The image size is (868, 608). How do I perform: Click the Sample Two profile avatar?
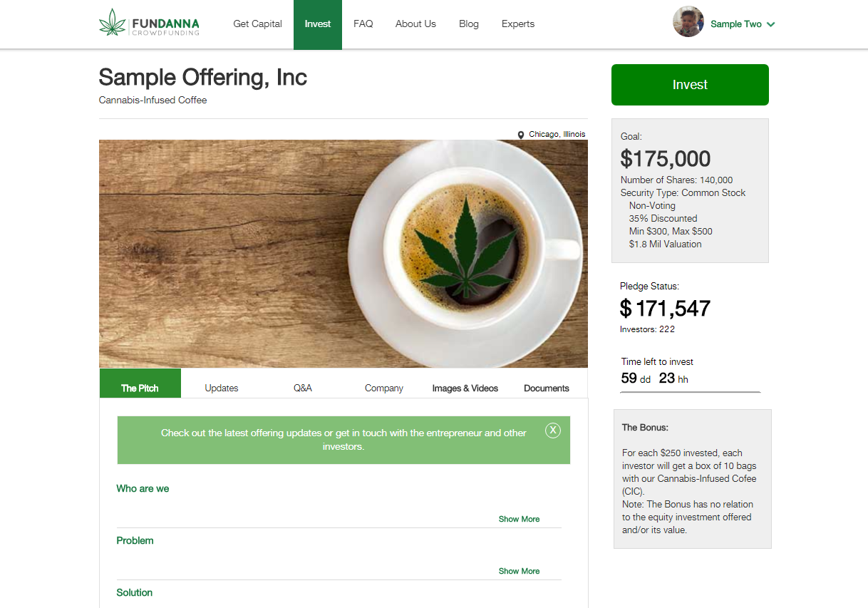(x=688, y=22)
